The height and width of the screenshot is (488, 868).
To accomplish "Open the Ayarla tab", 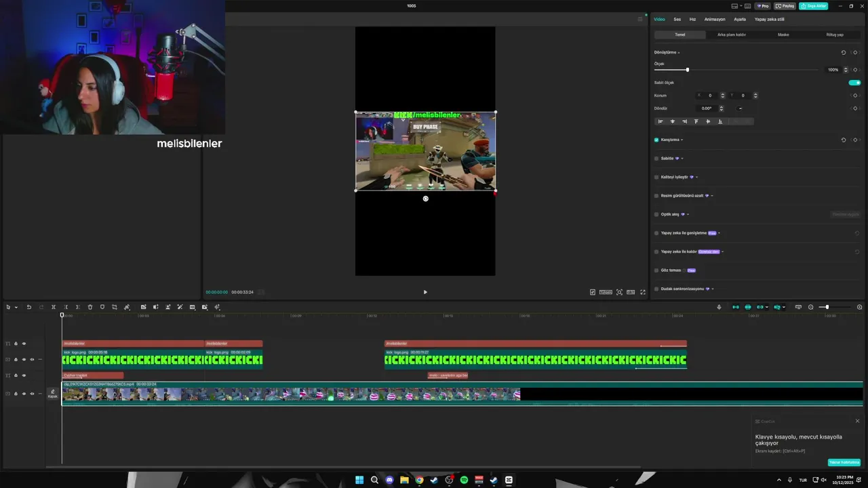I will (x=740, y=19).
